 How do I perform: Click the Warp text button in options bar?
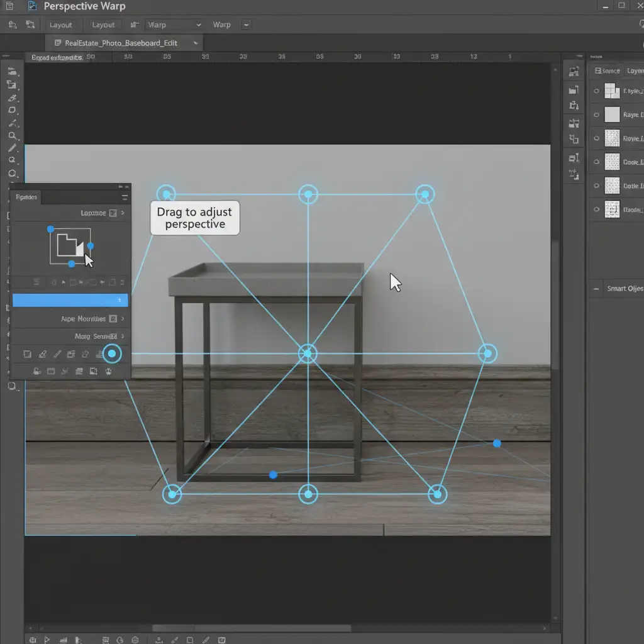pyautogui.click(x=221, y=25)
